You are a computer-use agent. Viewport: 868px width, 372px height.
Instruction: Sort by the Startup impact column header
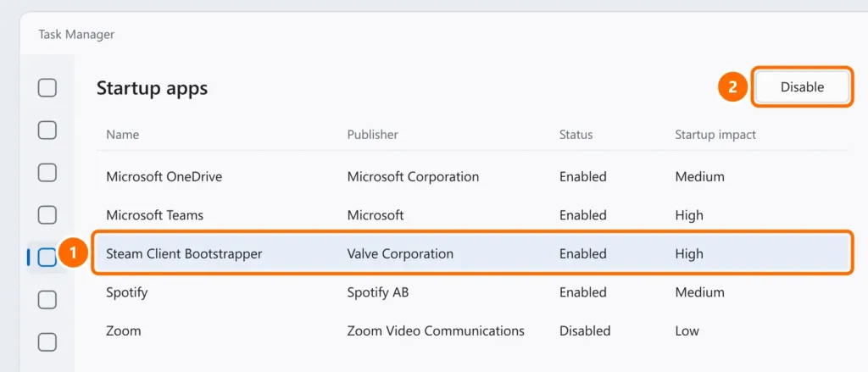pos(715,135)
